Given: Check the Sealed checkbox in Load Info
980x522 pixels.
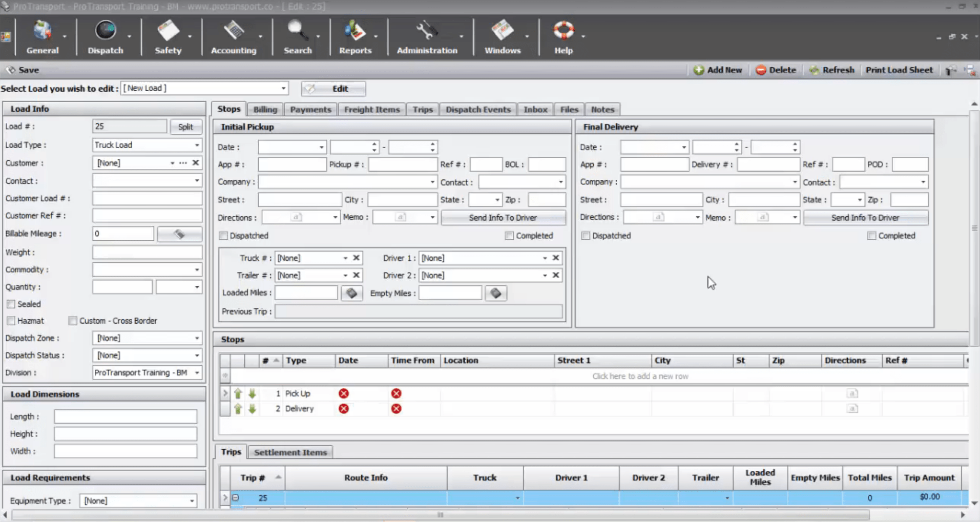Looking at the screenshot, I should [11, 304].
